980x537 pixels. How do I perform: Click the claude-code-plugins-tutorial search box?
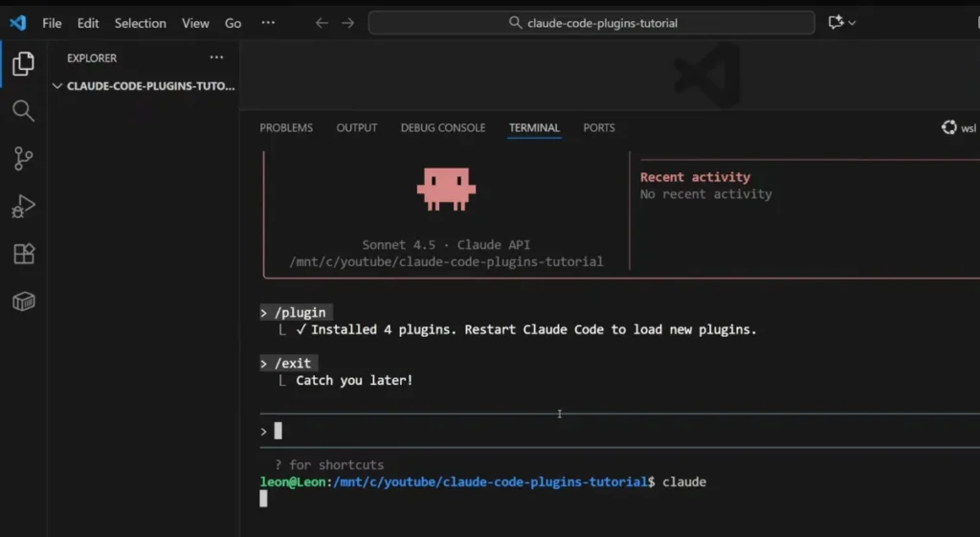pyautogui.click(x=591, y=23)
